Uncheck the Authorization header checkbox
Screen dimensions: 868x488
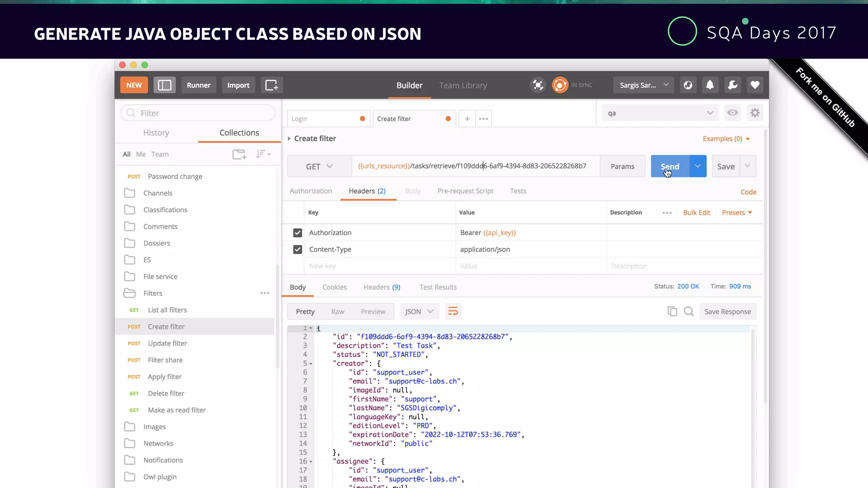pos(298,233)
